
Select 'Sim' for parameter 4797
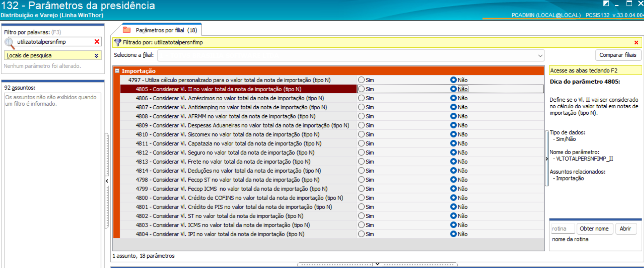coord(361,80)
